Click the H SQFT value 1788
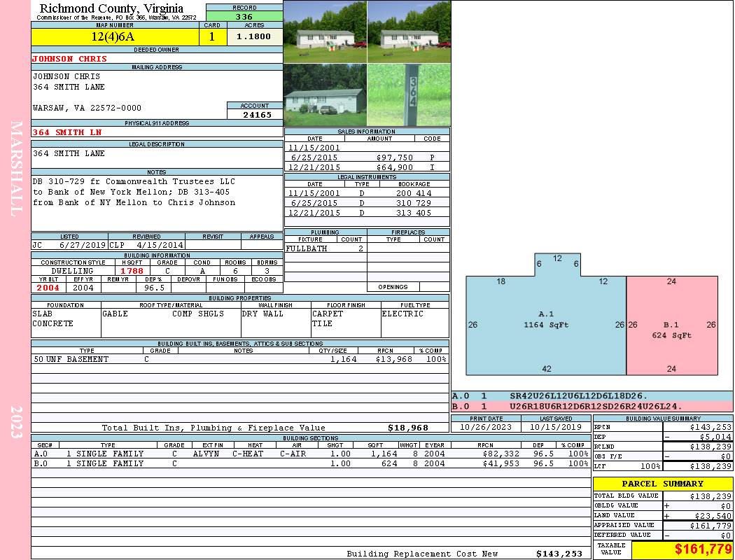 (132, 271)
